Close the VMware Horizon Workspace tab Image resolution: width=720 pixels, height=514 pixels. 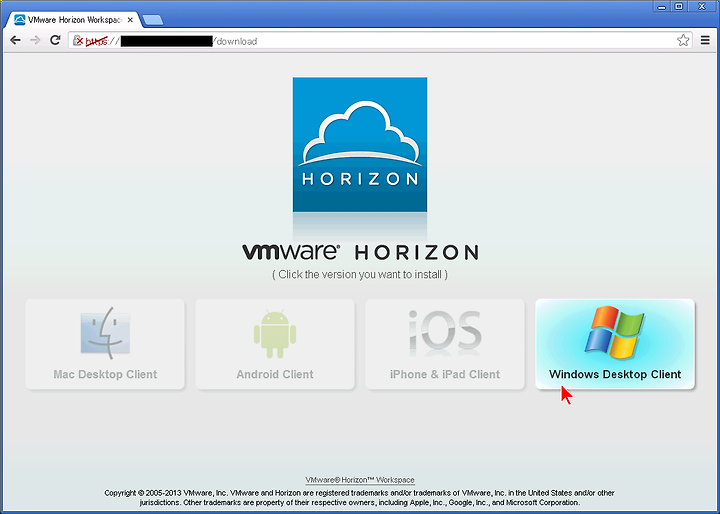[x=130, y=20]
